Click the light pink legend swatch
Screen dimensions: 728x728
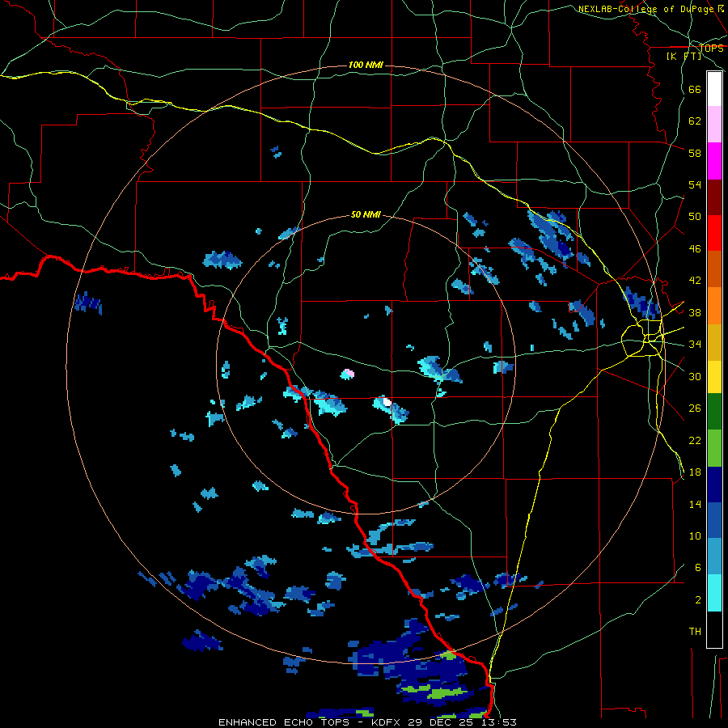[x=714, y=125]
